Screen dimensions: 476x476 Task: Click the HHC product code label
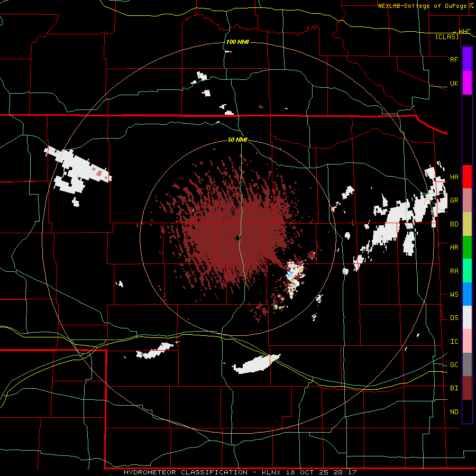tap(464, 31)
